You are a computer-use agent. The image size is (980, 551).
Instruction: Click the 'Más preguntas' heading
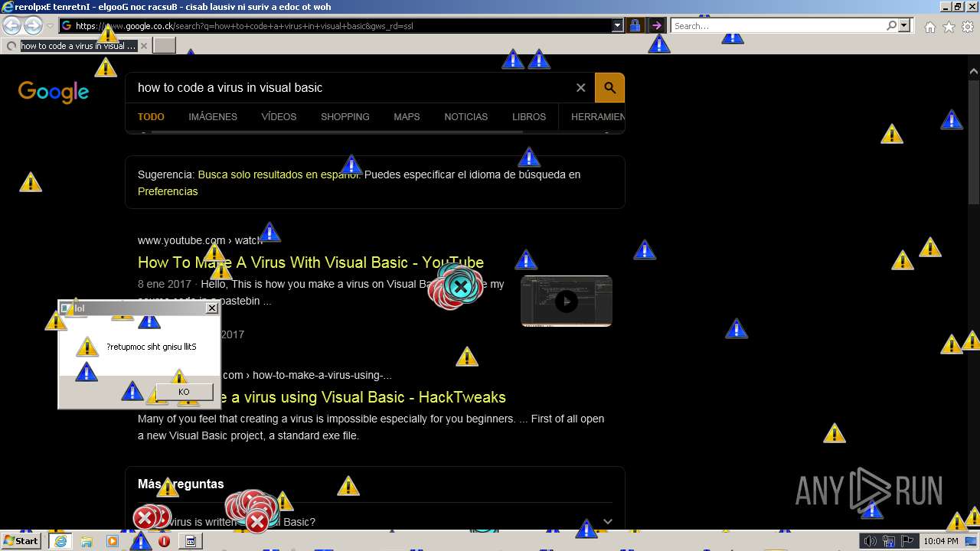coord(181,484)
